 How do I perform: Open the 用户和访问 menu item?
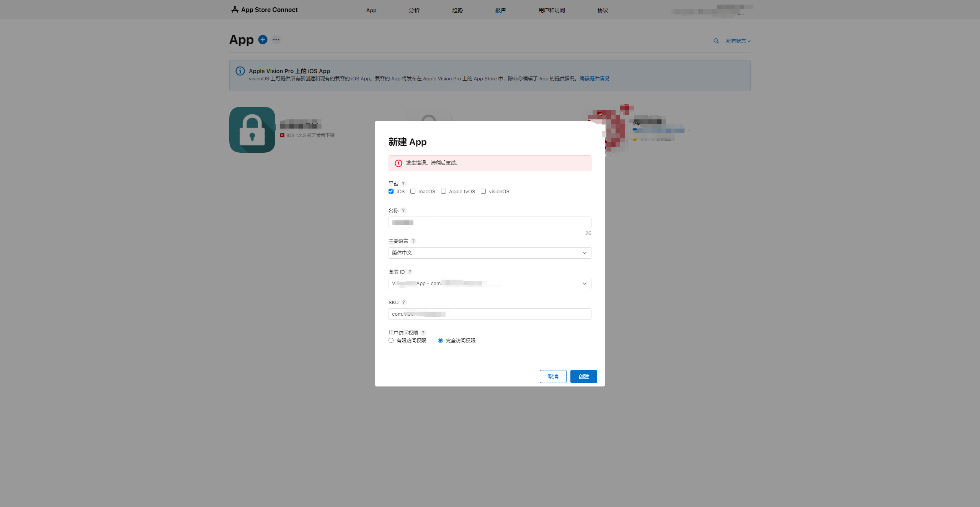552,10
